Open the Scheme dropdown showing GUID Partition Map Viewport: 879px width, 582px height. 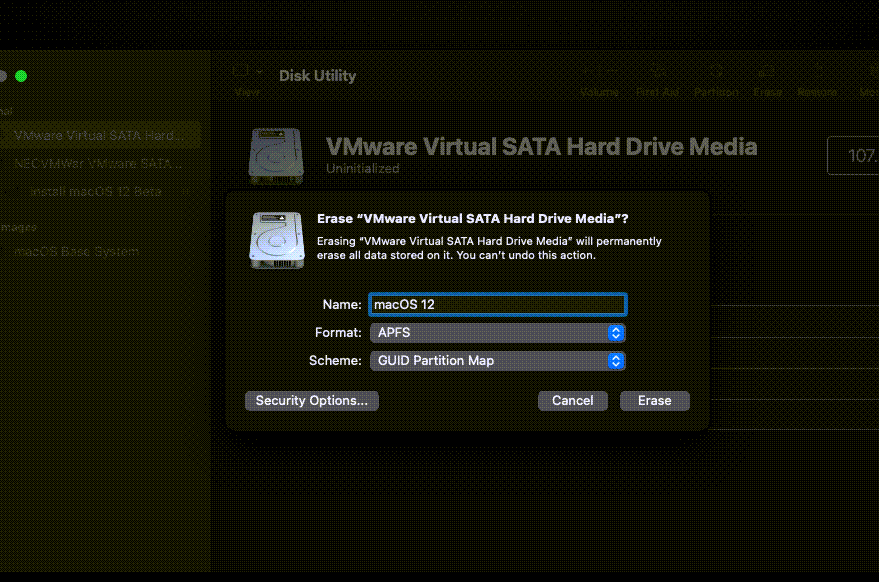pos(498,361)
